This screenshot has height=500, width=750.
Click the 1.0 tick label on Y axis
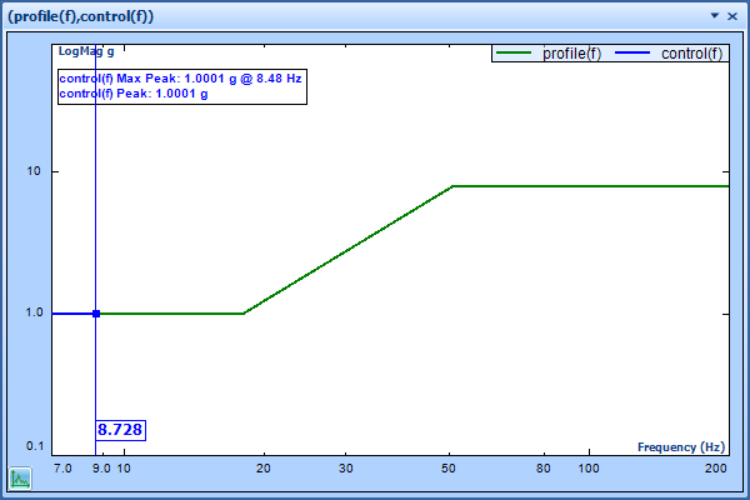tap(34, 312)
